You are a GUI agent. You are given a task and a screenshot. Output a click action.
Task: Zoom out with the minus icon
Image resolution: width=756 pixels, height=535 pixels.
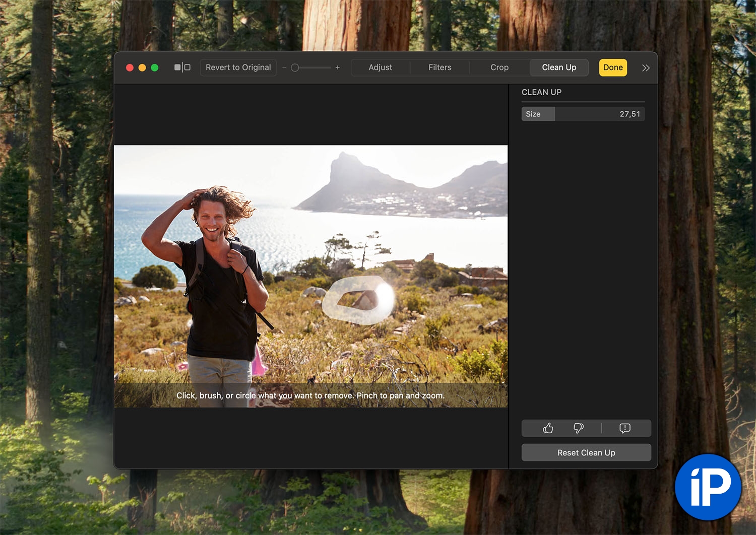tap(284, 68)
